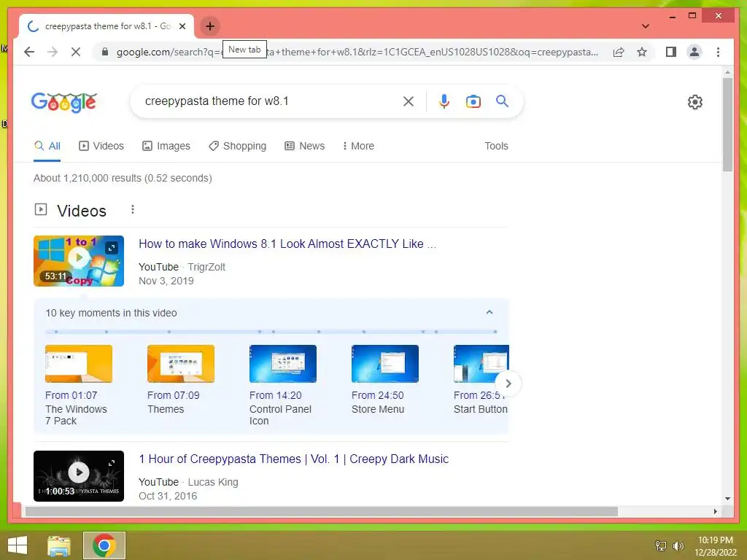Open the Chrome profile avatar
This screenshot has width=747, height=560.
(x=694, y=52)
